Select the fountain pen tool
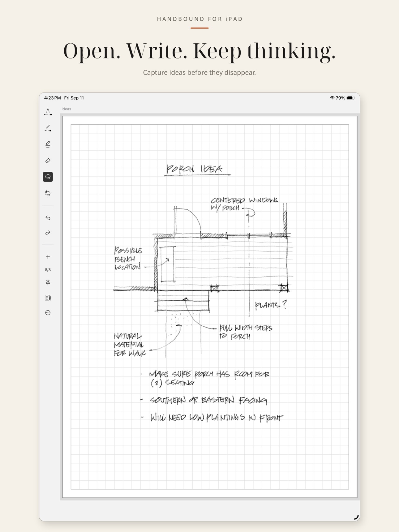399x532 pixels. click(x=48, y=112)
